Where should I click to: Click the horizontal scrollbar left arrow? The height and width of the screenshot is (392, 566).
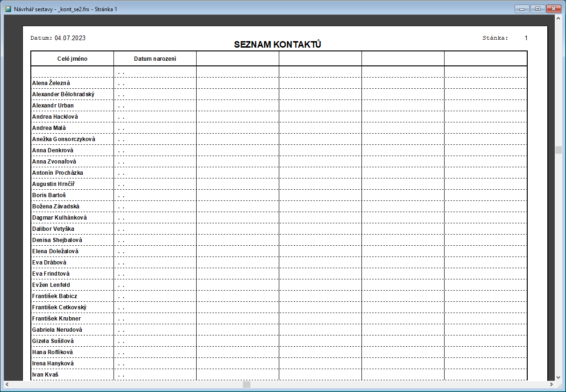tap(7, 385)
